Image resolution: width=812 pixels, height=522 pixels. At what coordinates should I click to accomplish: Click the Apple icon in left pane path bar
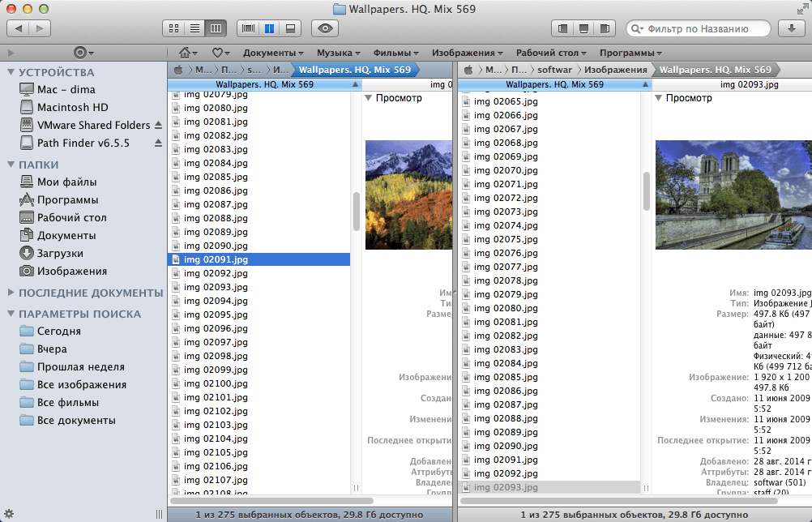point(178,70)
